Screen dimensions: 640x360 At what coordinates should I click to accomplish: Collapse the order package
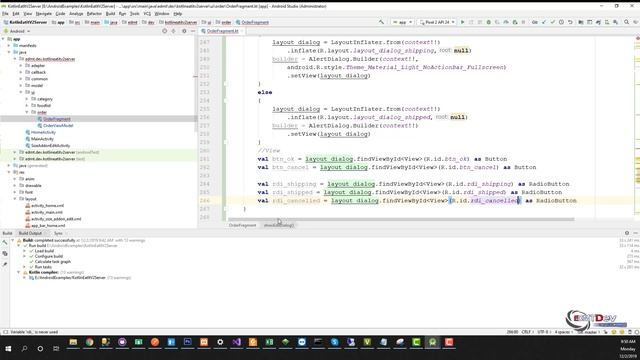coord(27,112)
